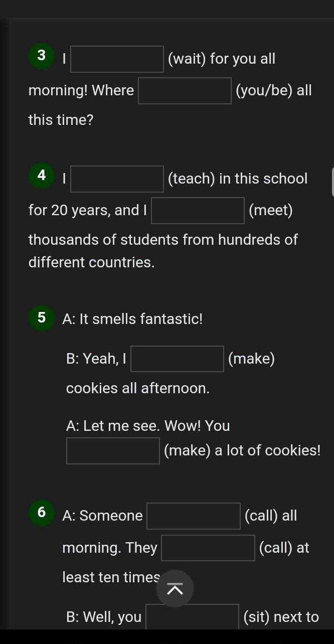334x644 pixels.
Task: Click the text 'thousands of students from hundreds of'
Action: pos(163,240)
